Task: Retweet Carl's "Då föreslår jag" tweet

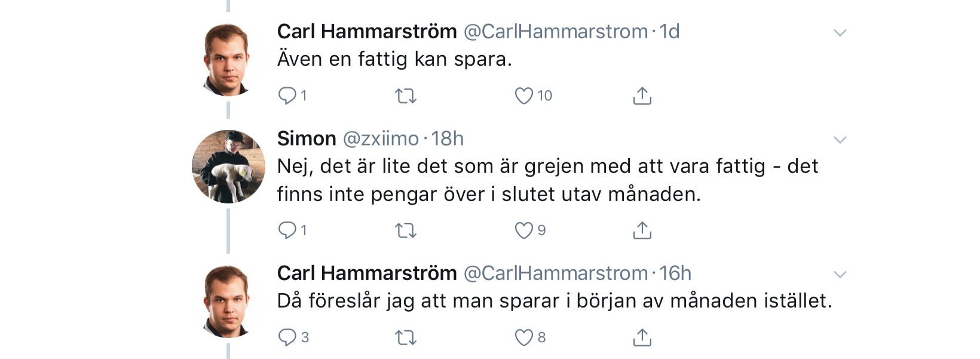Action: 406,337
